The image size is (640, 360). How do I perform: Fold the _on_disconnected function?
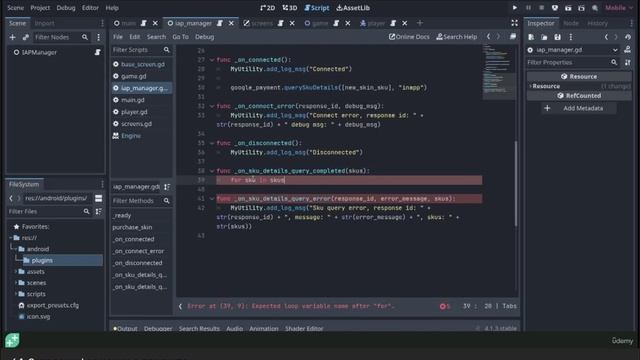point(212,143)
